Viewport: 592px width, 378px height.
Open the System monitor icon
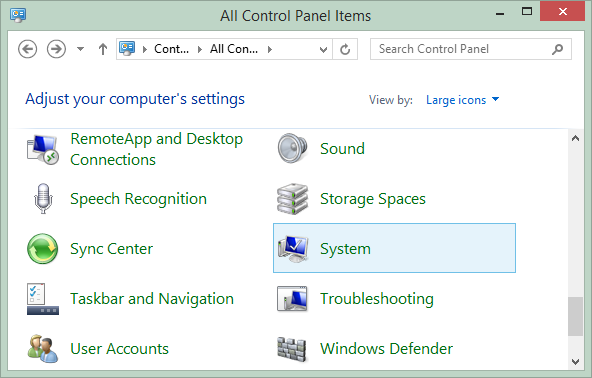(293, 249)
